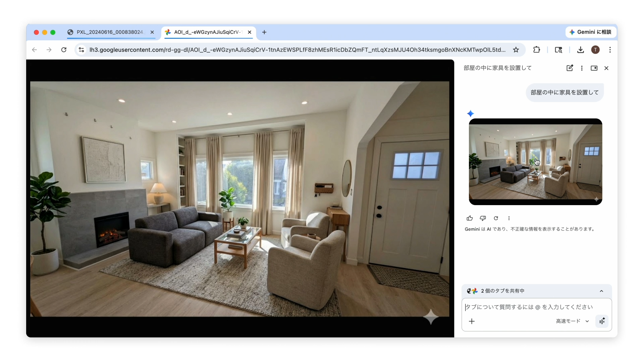Give thumbs up to Gemini's response
644x362 pixels.
click(470, 218)
